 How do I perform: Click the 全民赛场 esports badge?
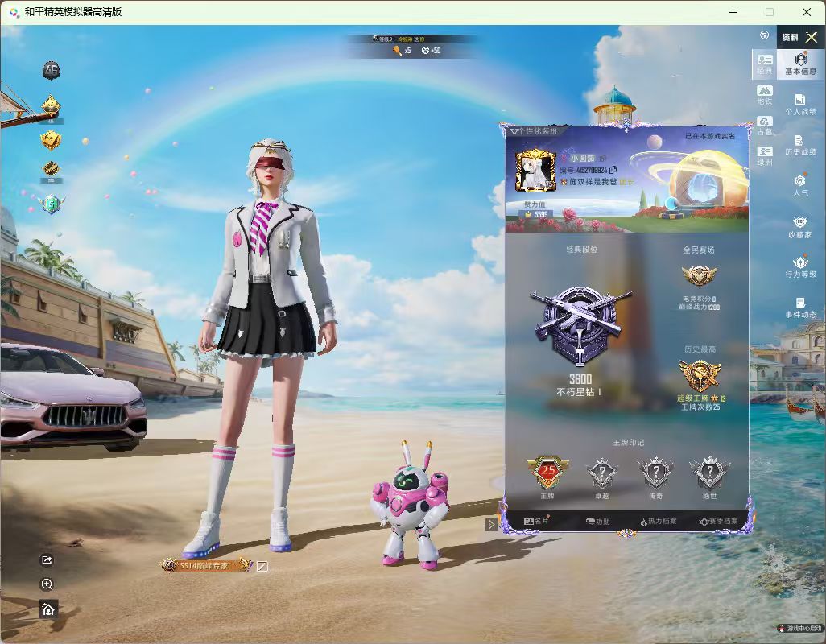click(699, 275)
